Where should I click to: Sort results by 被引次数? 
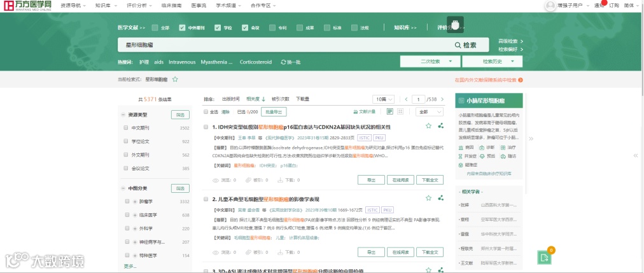tap(281, 99)
